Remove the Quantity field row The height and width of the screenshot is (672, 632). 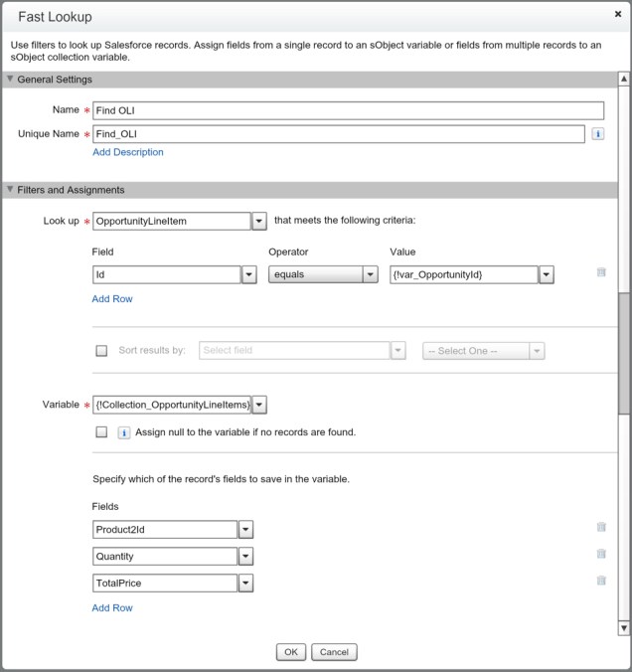coord(601,554)
